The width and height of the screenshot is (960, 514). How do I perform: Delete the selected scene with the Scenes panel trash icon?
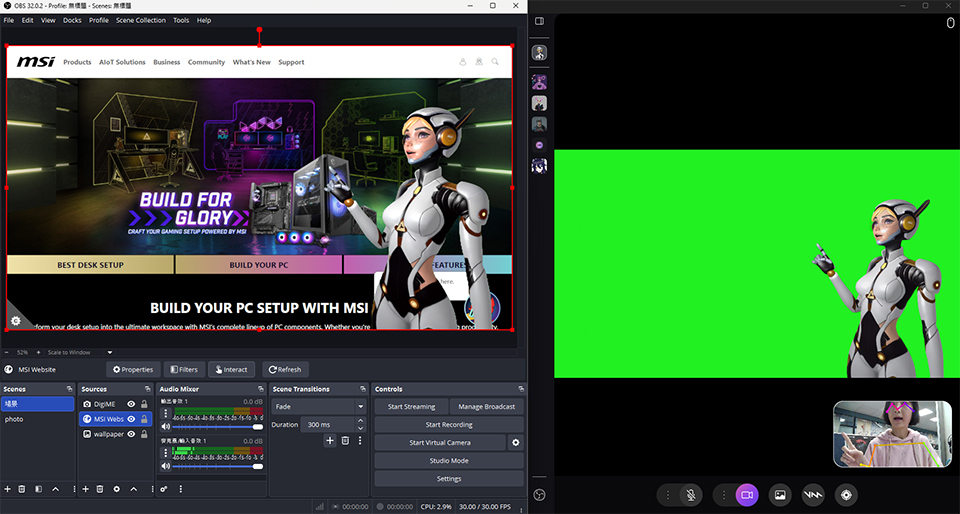point(22,489)
